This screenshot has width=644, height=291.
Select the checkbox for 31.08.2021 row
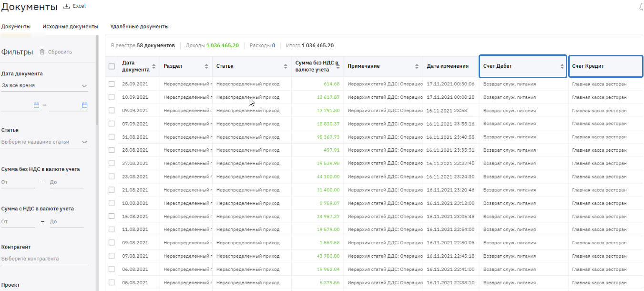112,137
